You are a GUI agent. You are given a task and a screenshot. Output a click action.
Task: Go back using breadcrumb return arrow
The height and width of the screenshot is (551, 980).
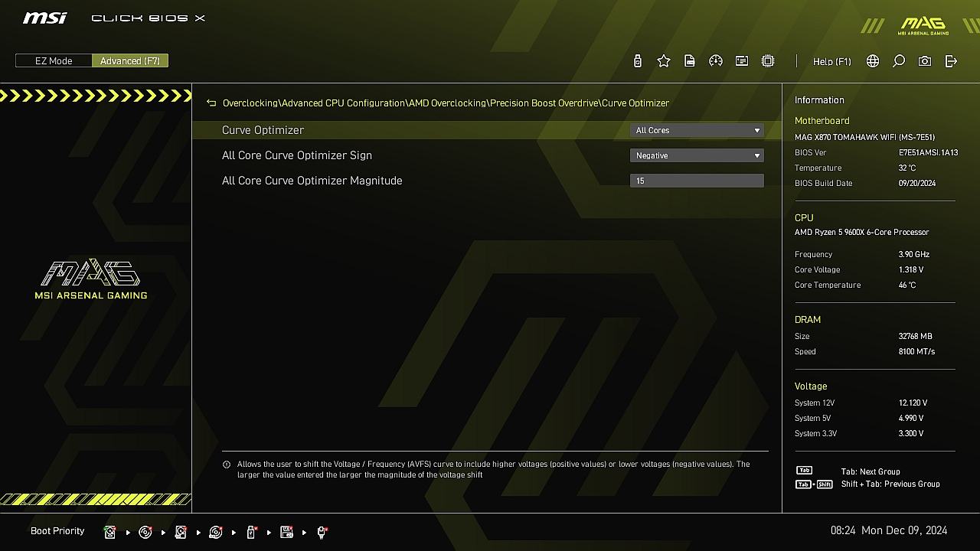pyautogui.click(x=211, y=103)
